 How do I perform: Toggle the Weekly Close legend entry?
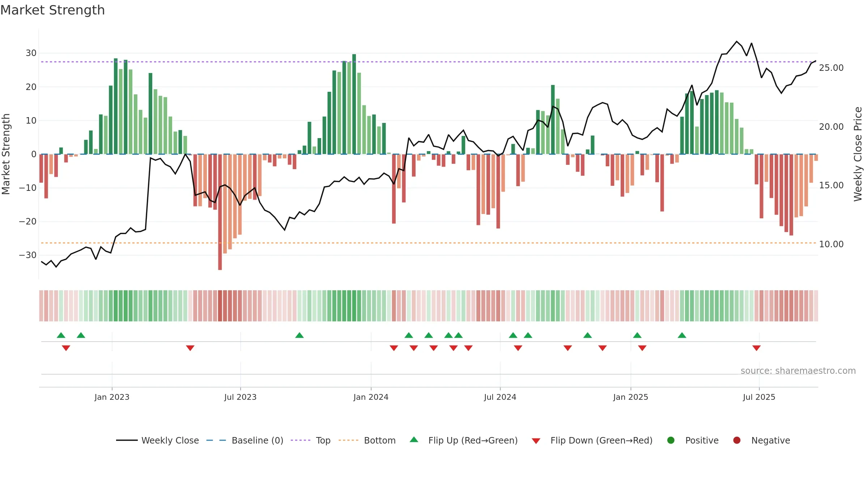(x=157, y=440)
